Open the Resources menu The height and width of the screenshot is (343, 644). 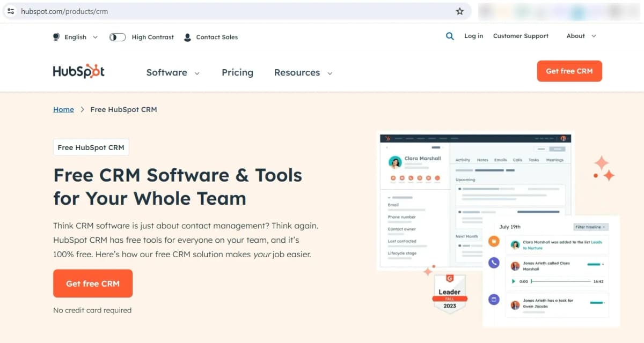[297, 72]
